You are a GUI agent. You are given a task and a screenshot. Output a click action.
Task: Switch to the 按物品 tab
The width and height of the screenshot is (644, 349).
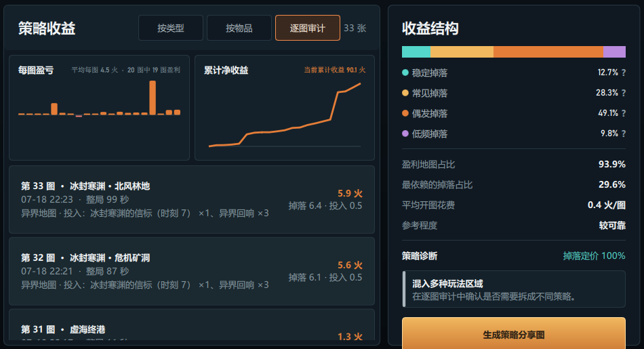coord(239,28)
